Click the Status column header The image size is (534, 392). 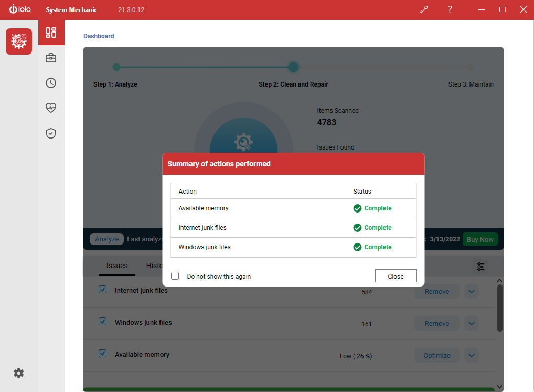[x=362, y=192]
